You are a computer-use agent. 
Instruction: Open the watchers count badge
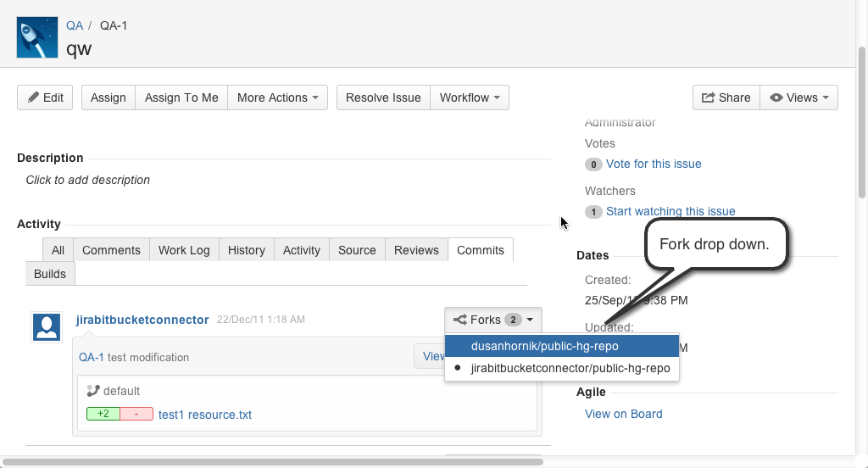point(593,212)
